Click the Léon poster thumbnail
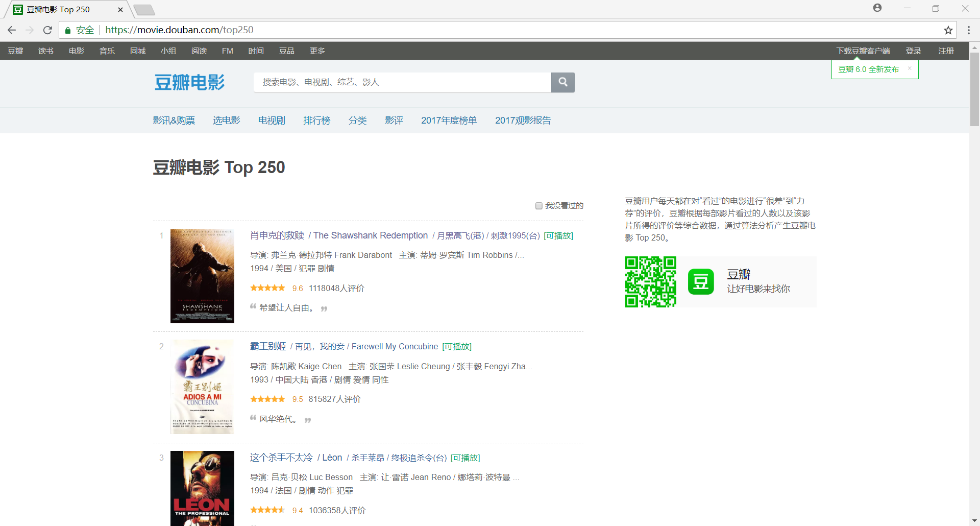This screenshot has height=526, width=980. click(x=202, y=488)
